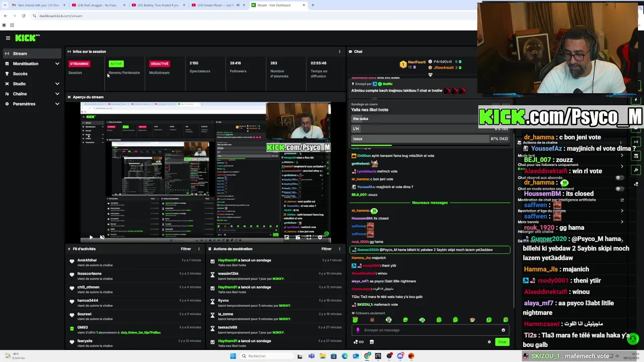Open Outlook from the taskbar
The height and width of the screenshot is (362, 644).
coord(356,356)
